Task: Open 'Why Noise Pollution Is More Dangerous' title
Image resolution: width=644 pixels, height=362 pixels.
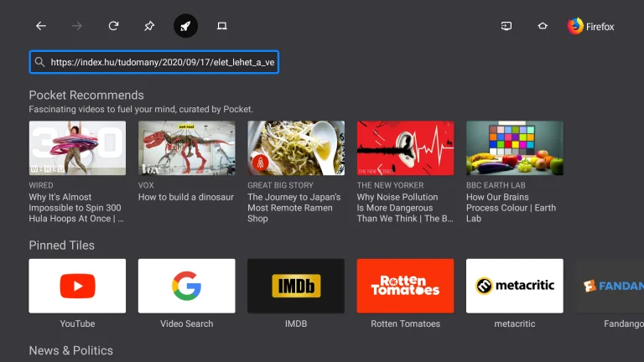Action: click(405, 208)
